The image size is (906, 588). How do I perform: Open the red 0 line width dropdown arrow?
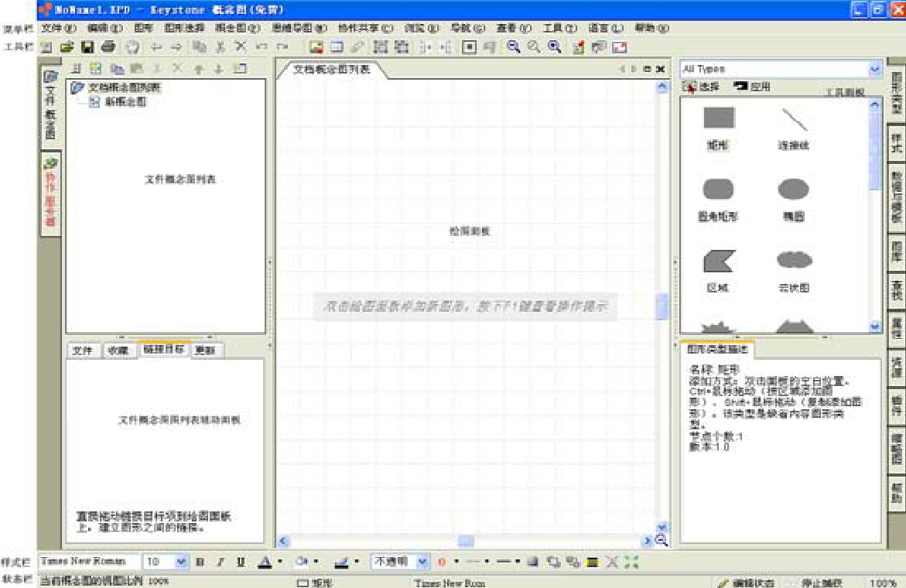coord(456,562)
